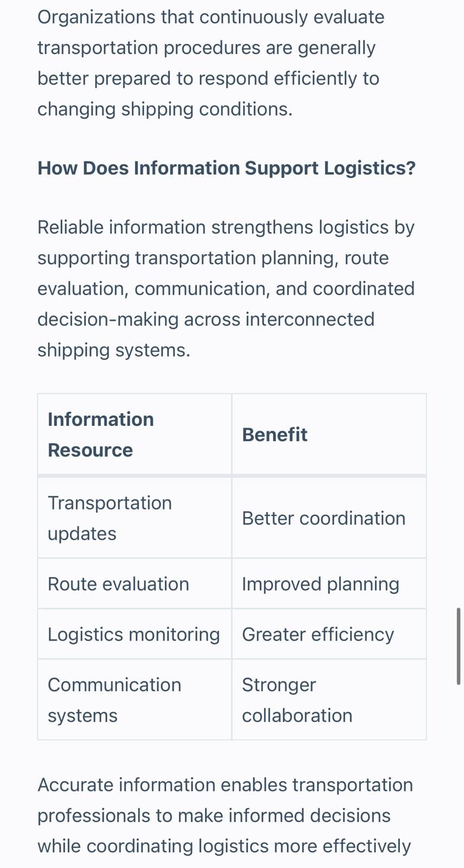464x868 pixels.
Task: Select the 'Information Resource' header cell
Action: click(x=135, y=435)
